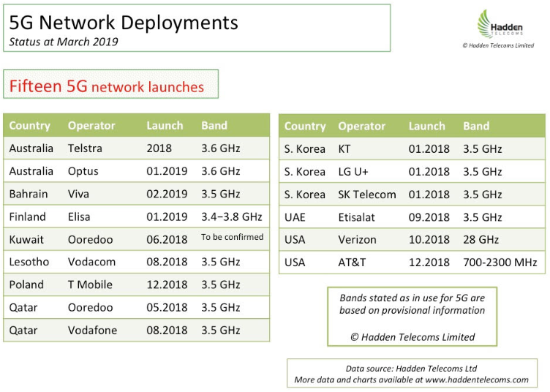Image resolution: width=550 pixels, height=392 pixels.
Task: Select the Lesotho country cell
Action: pos(29,262)
